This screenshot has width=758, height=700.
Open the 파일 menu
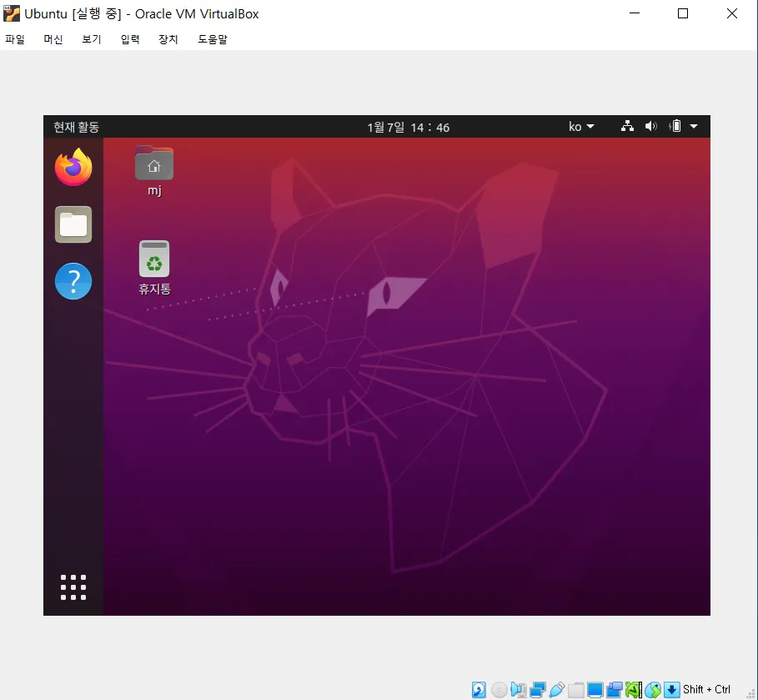click(15, 39)
